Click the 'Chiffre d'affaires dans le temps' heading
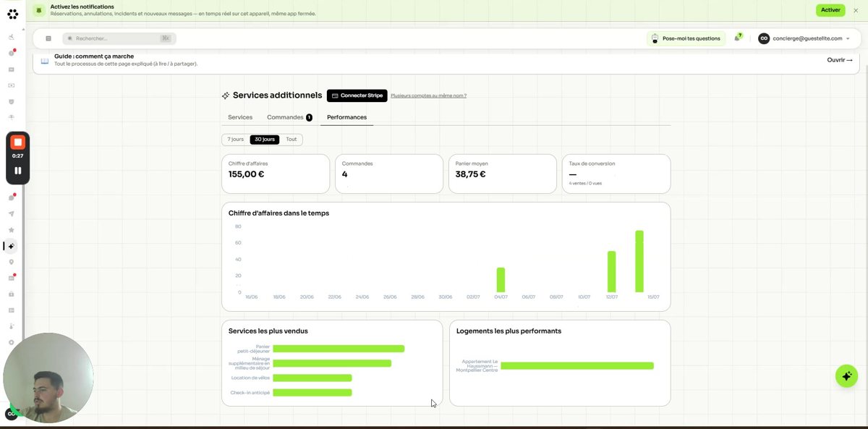 click(278, 213)
